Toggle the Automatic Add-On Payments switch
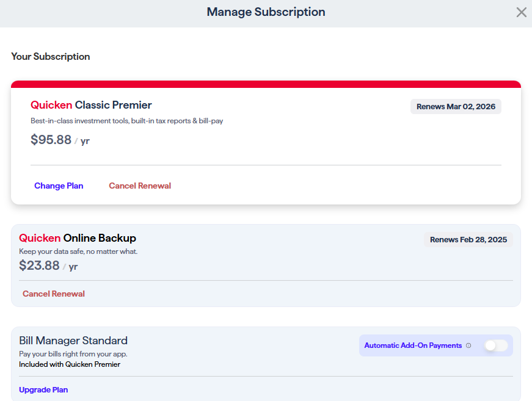The image size is (532, 401). [x=496, y=345]
